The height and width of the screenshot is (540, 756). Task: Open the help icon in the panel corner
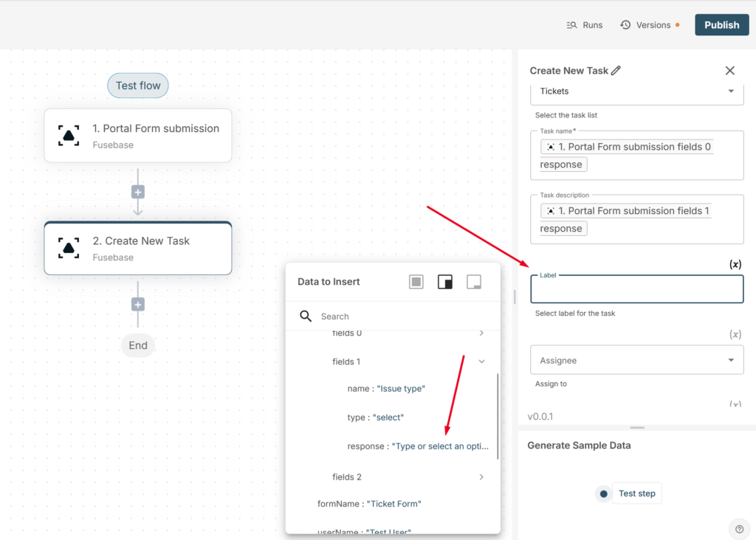pyautogui.click(x=739, y=530)
